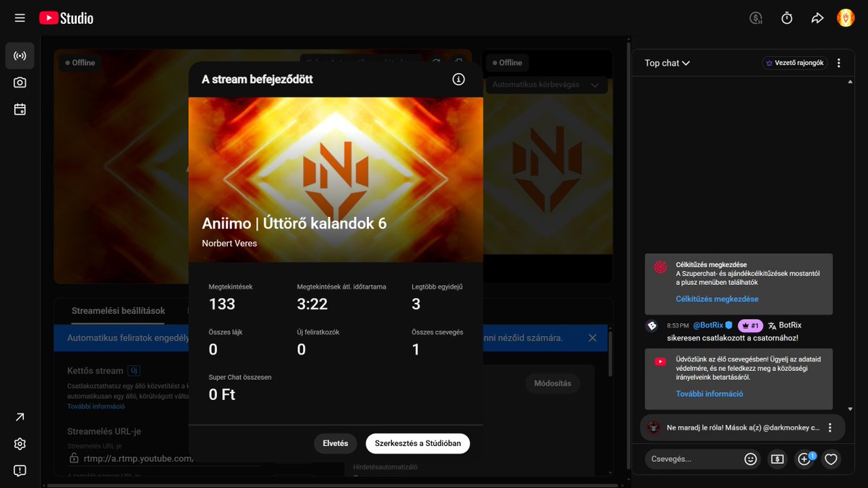Click the share arrow icon in header
This screenshot has width=868, height=488.
coord(817,18)
